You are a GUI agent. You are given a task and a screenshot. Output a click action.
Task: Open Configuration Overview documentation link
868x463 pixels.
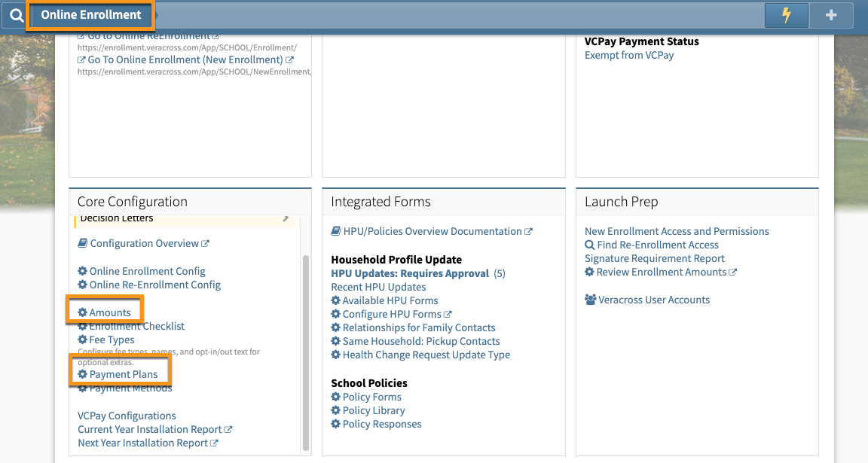[145, 243]
